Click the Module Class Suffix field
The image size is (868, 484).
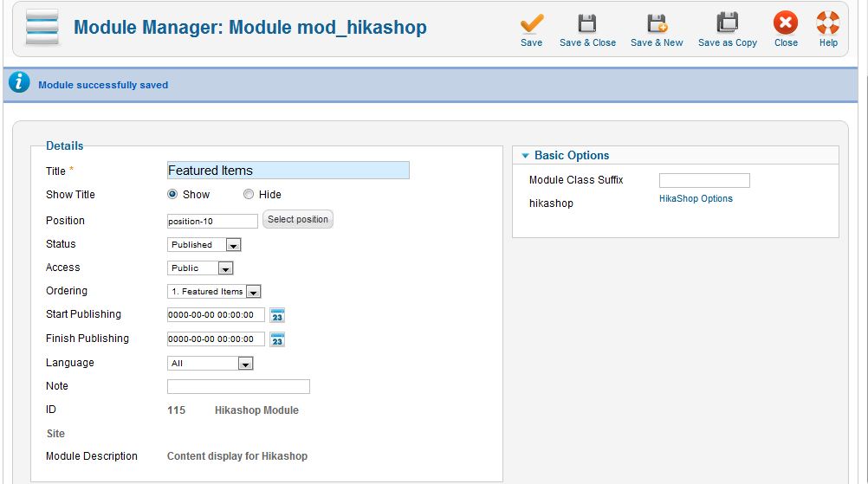tap(704, 180)
